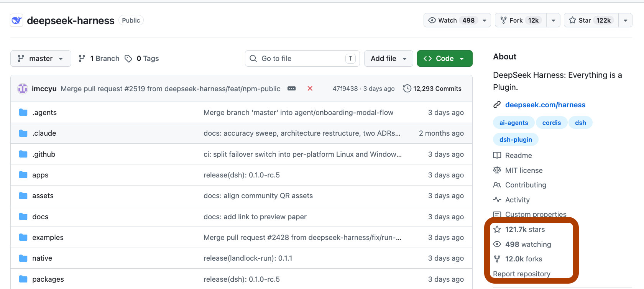
Task: Click the folder icon beside assets
Action: coord(23,195)
